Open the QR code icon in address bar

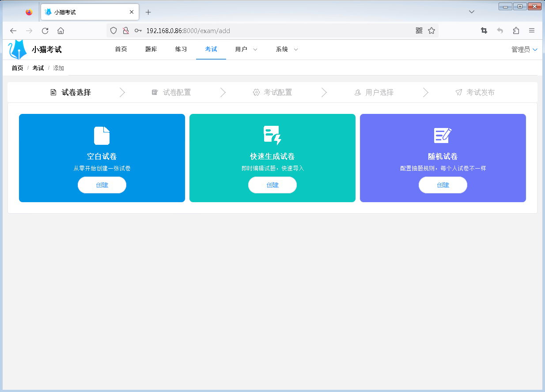click(x=419, y=30)
